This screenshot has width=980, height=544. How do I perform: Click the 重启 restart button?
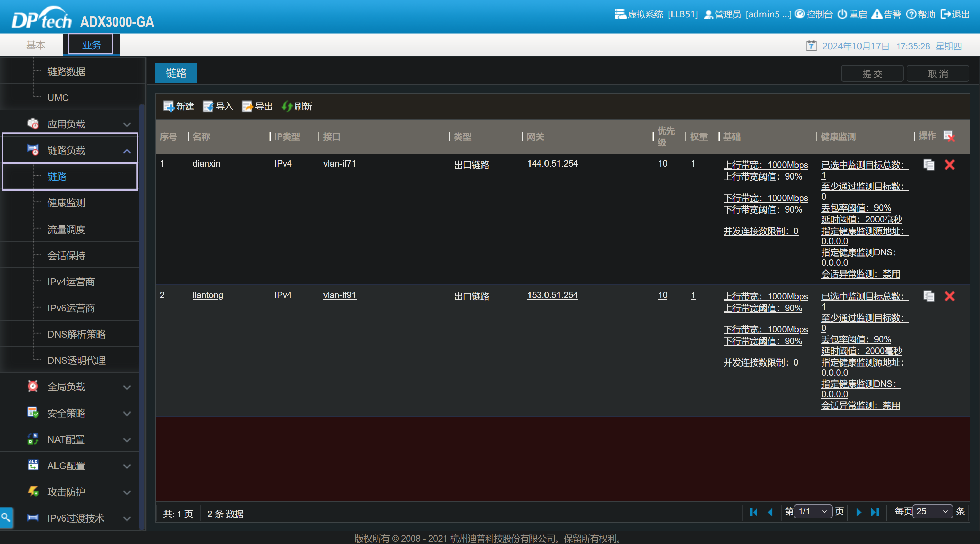(852, 14)
